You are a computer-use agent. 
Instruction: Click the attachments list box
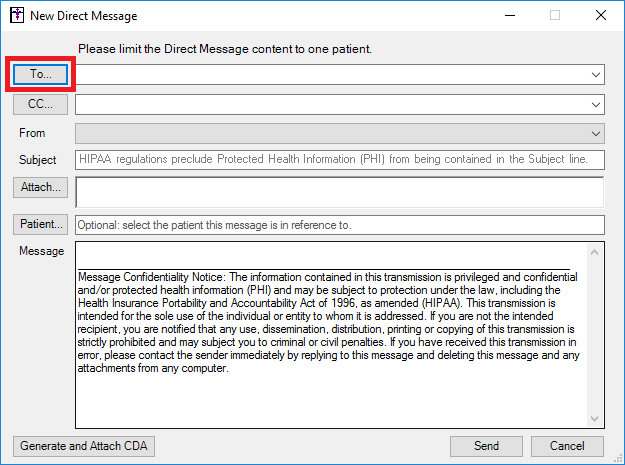click(x=340, y=192)
